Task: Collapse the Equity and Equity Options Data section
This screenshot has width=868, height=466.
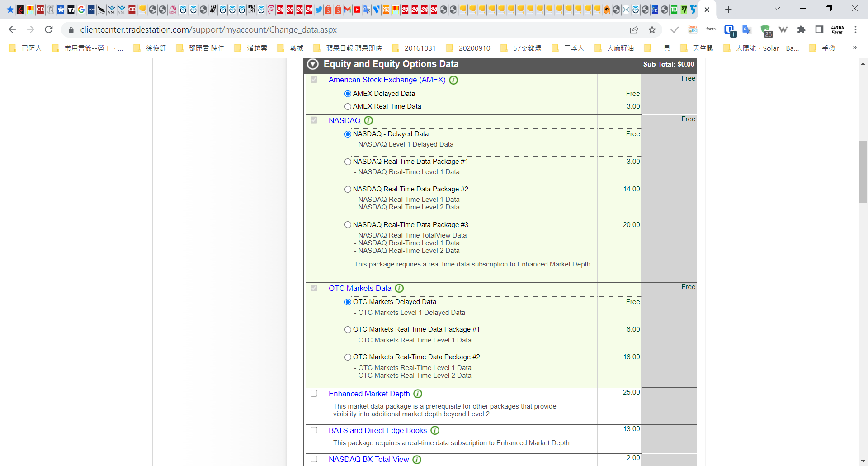Action: (313, 64)
